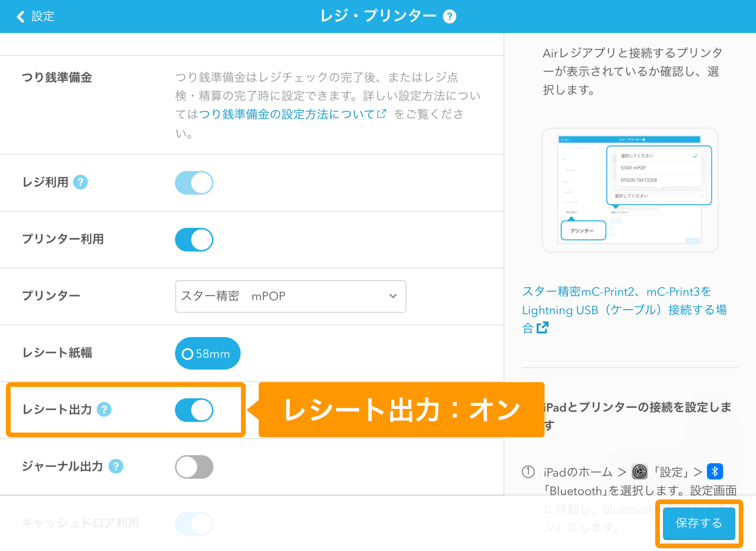This screenshot has height=551, width=756.
Task: Toggle the レジ利用 switch
Action: click(194, 183)
